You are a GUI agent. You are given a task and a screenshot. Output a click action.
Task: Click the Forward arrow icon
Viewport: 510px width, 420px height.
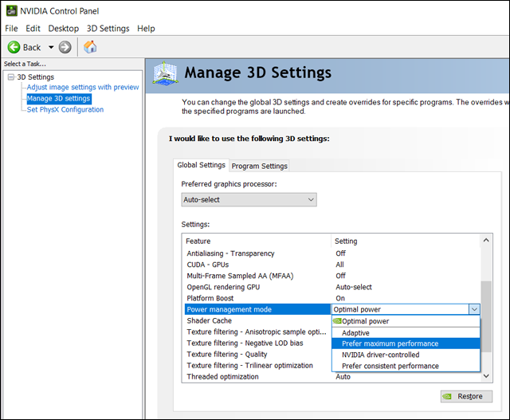coord(65,48)
